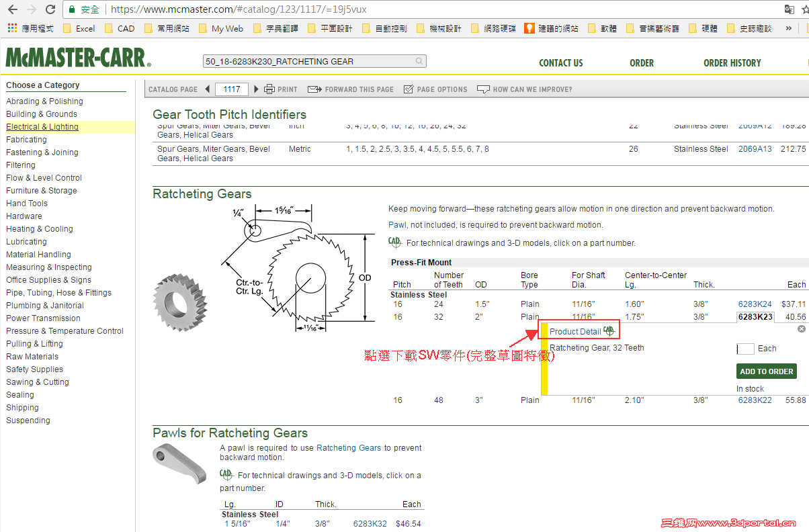
Task: Click Pawls for Ratcheting Gears heading
Action: (230, 433)
